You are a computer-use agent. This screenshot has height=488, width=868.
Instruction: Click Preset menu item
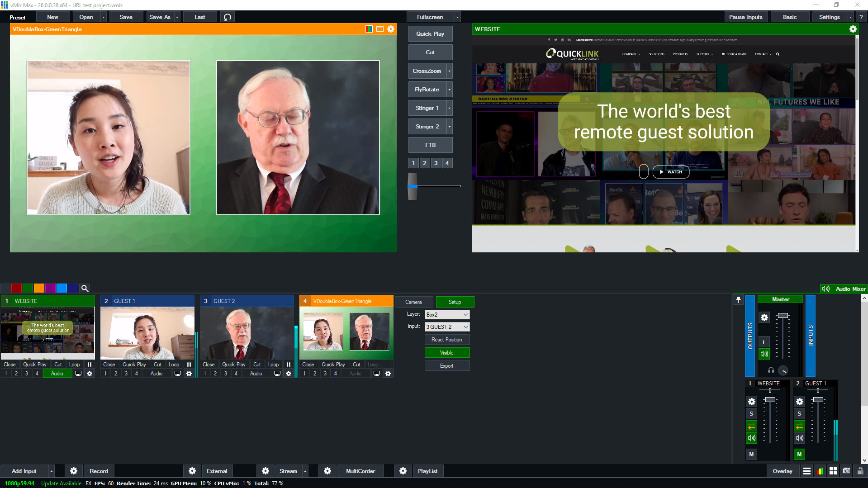[18, 17]
